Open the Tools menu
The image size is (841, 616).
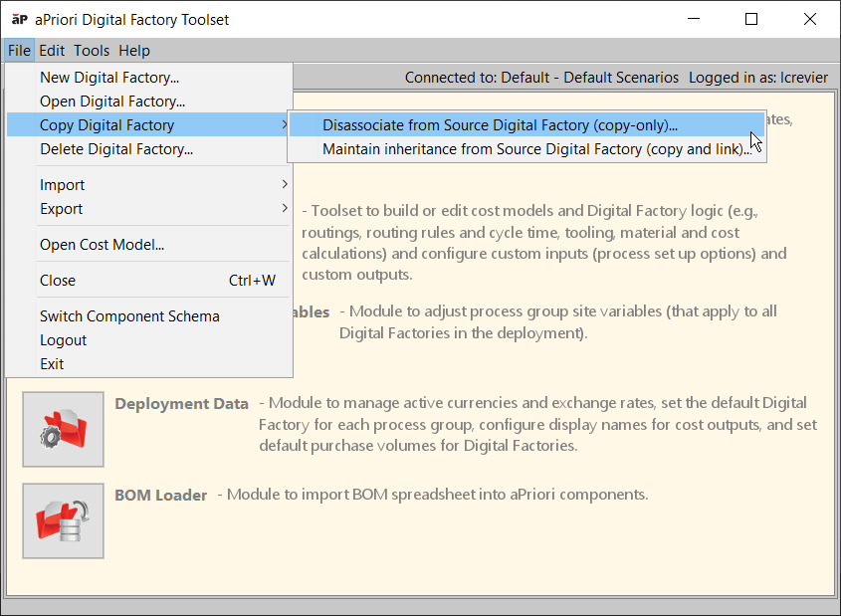point(92,51)
